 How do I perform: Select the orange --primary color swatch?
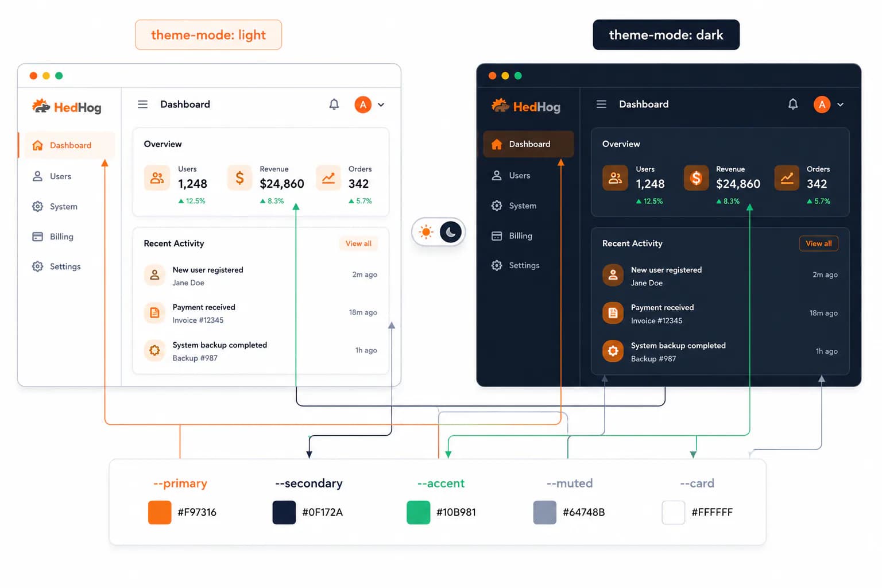tap(160, 512)
